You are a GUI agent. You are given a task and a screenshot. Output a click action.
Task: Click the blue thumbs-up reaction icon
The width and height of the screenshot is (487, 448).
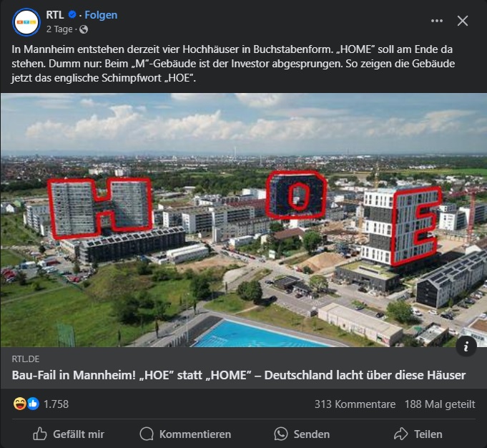coord(33,404)
